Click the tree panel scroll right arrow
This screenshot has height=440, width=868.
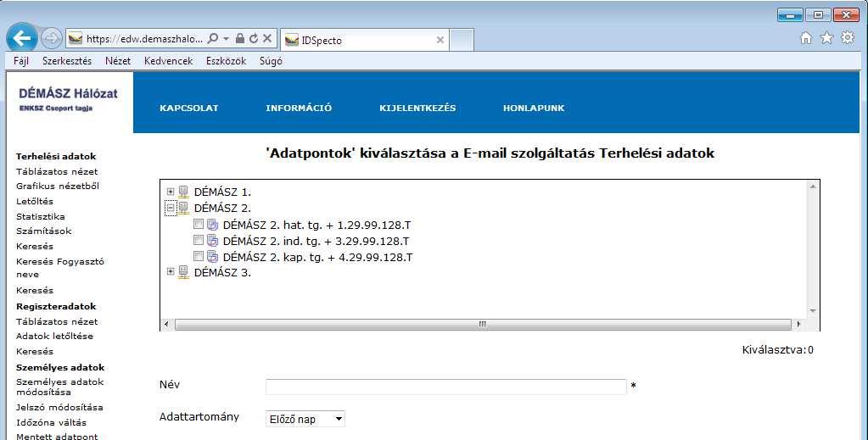click(x=798, y=325)
